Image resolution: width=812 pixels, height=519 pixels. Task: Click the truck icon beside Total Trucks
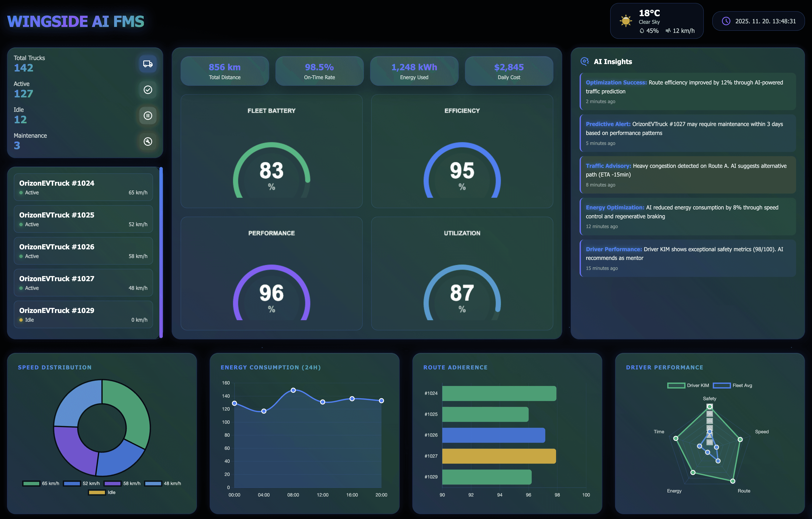[148, 64]
